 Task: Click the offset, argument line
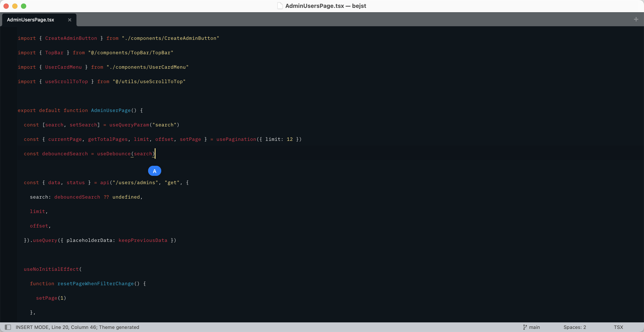(x=40, y=226)
